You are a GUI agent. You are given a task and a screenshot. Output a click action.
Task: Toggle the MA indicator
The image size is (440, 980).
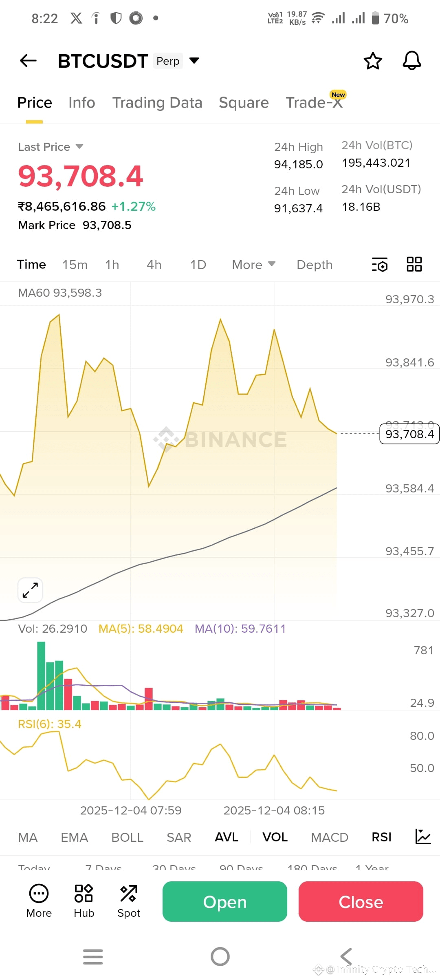point(28,837)
